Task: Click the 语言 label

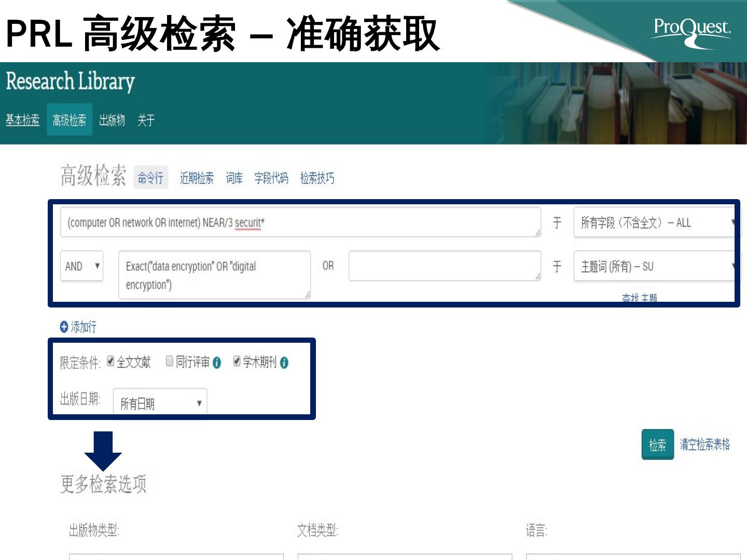Action: coord(536,530)
